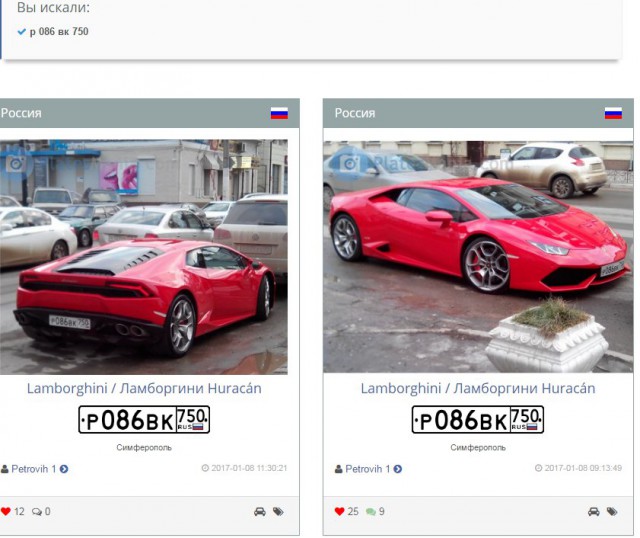Image resolution: width=640 pixels, height=538 pixels.
Task: Open Lamborghini Huracán link in left card
Action: [144, 388]
